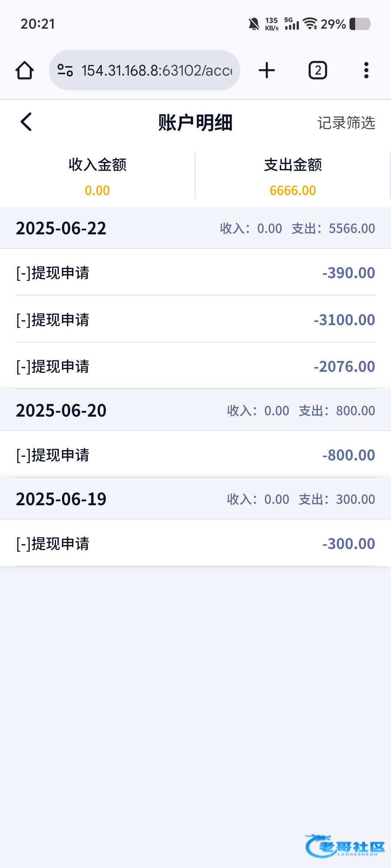
Task: Open the site info icon in address bar
Action: [x=65, y=70]
